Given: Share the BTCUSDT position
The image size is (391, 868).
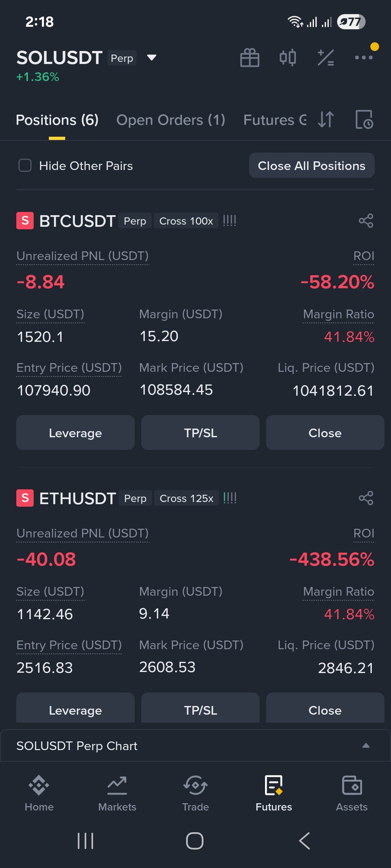Looking at the screenshot, I should pos(366,221).
